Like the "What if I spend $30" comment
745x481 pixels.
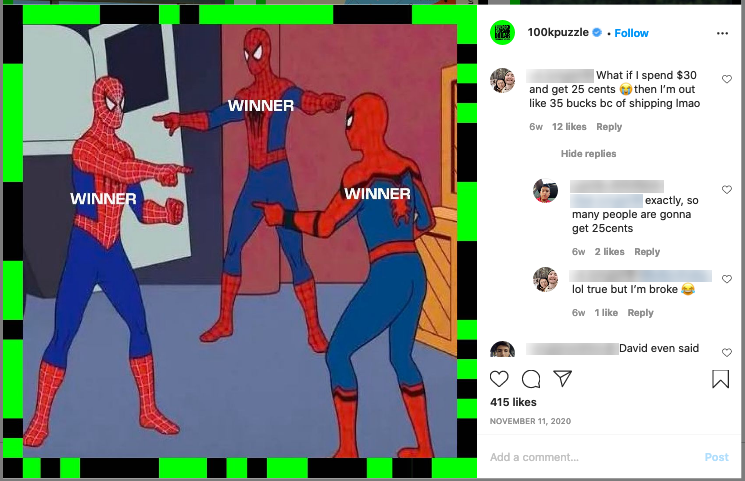coord(726,79)
